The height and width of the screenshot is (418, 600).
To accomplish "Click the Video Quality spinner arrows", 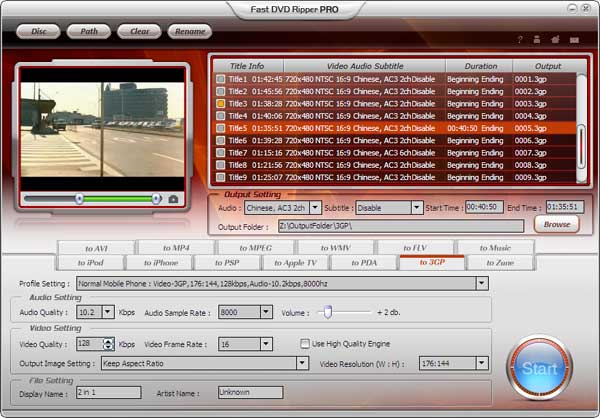I will 109,344.
